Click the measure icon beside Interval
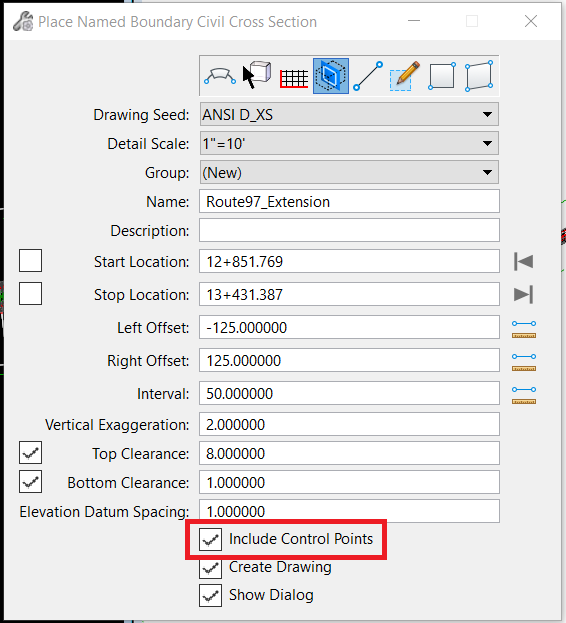 pos(524,395)
